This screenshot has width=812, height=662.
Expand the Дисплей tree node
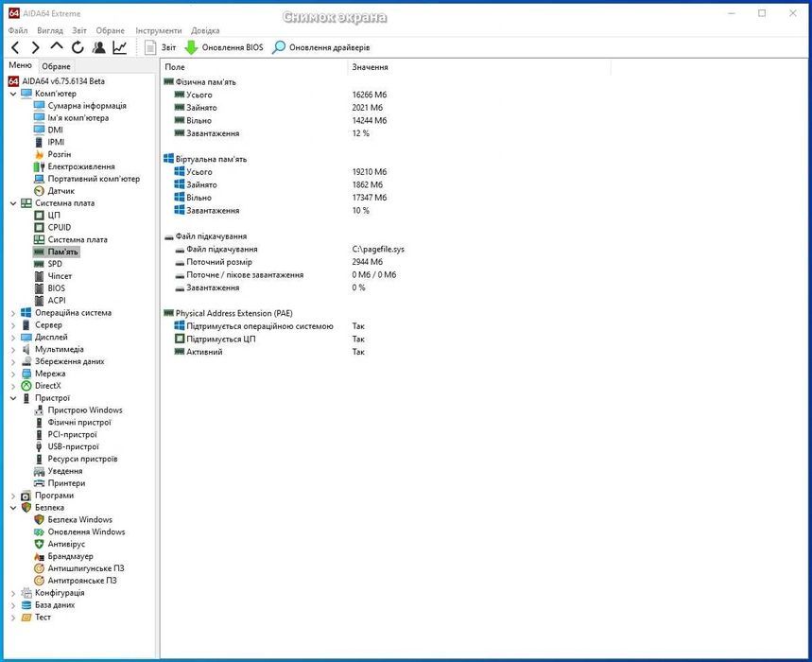13,338
